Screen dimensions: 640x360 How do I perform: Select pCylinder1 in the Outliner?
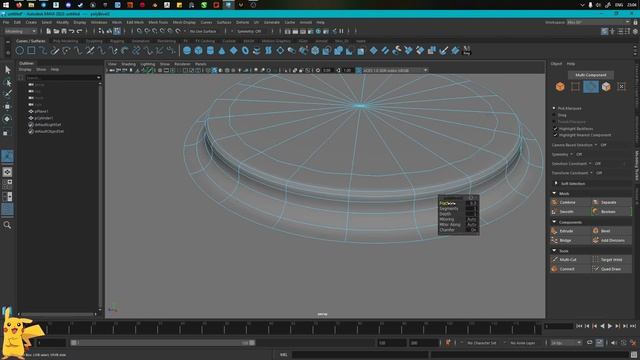coord(44,118)
